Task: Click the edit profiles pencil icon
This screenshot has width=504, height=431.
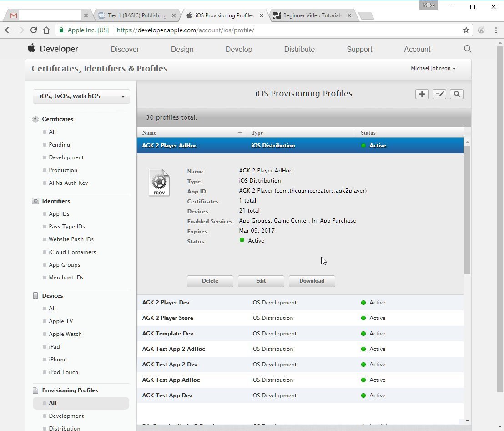Action: (439, 94)
